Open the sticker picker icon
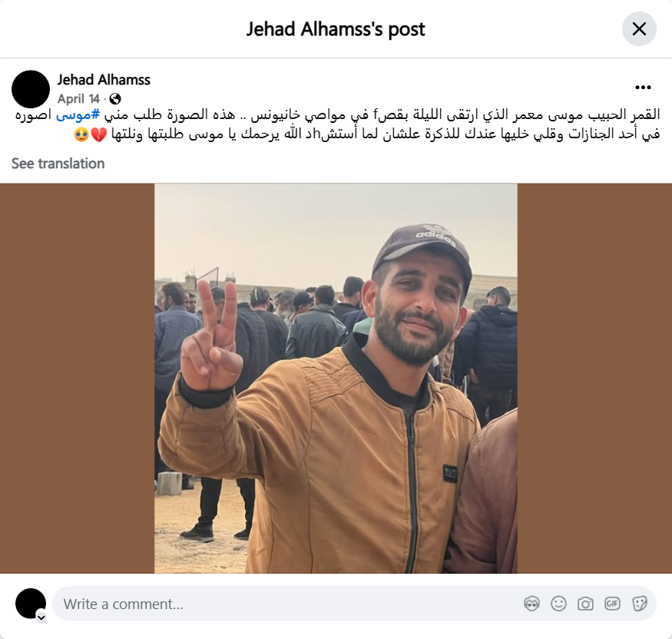This screenshot has width=672, height=639. (640, 604)
